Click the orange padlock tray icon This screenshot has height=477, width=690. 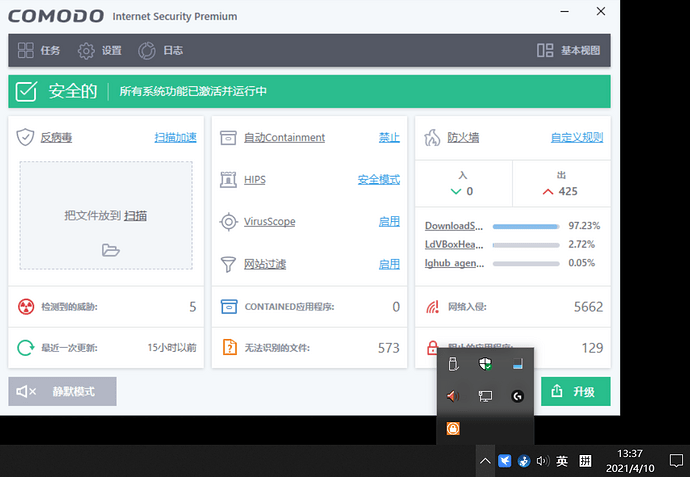click(453, 428)
